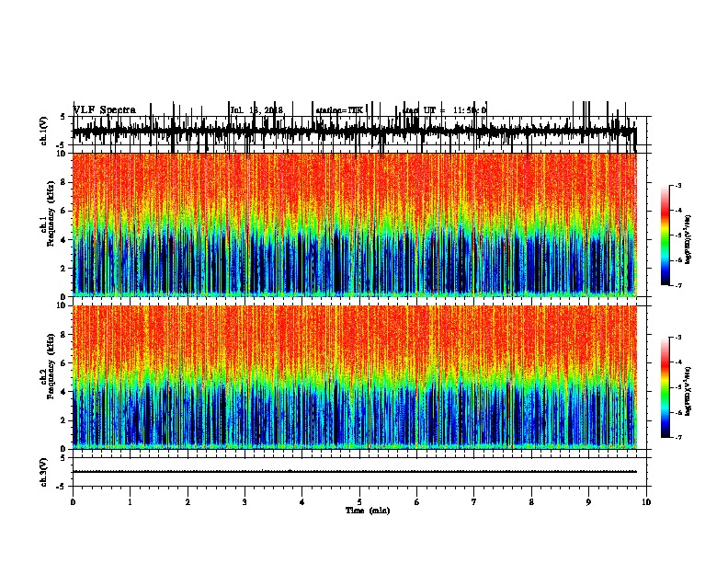
Task: Click the 'station=' label in the header
Action: click(332, 110)
